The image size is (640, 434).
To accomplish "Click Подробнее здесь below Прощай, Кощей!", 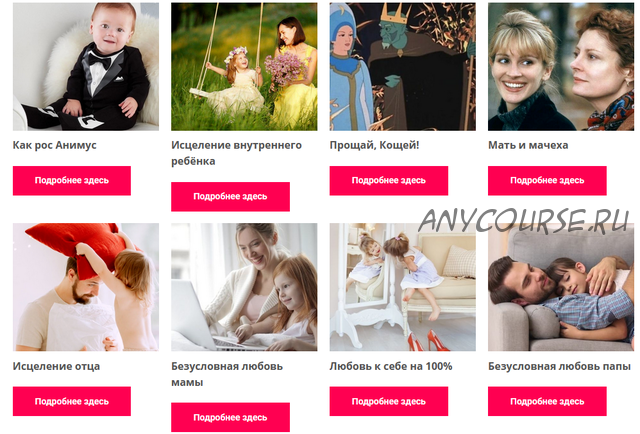I will (389, 180).
